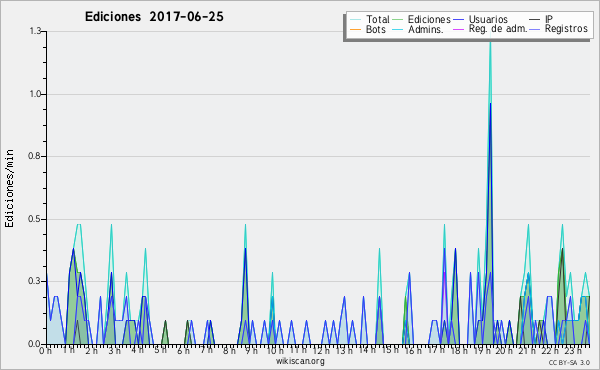Screen dimensions: 600x370
Task: Click the Bots orange legend line
Action: (355, 29)
